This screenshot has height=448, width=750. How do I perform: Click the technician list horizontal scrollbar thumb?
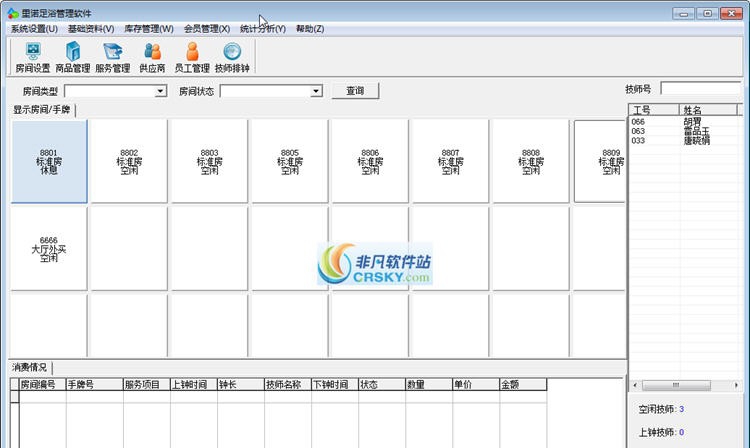[676, 385]
